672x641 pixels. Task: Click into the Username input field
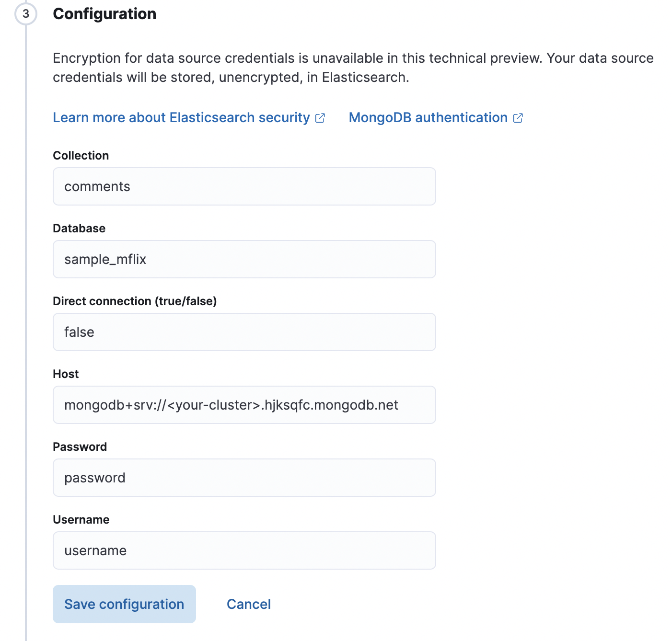coord(243,550)
